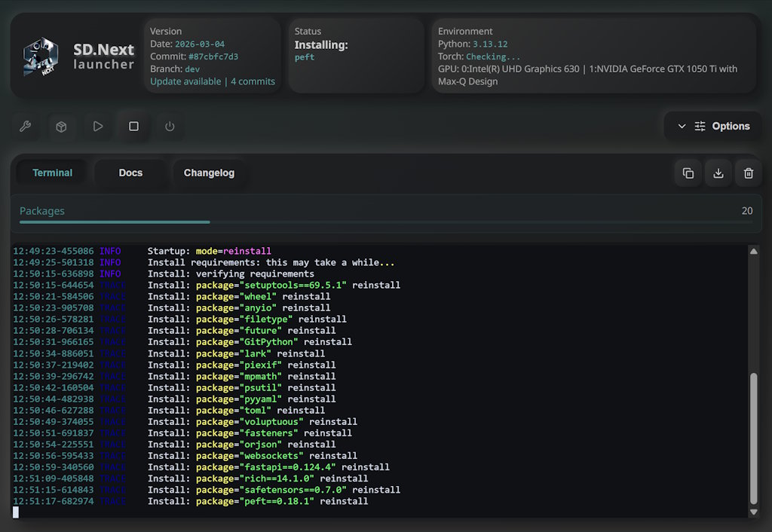
Task: Click the terminal scrollbar thumb
Action: (x=753, y=439)
